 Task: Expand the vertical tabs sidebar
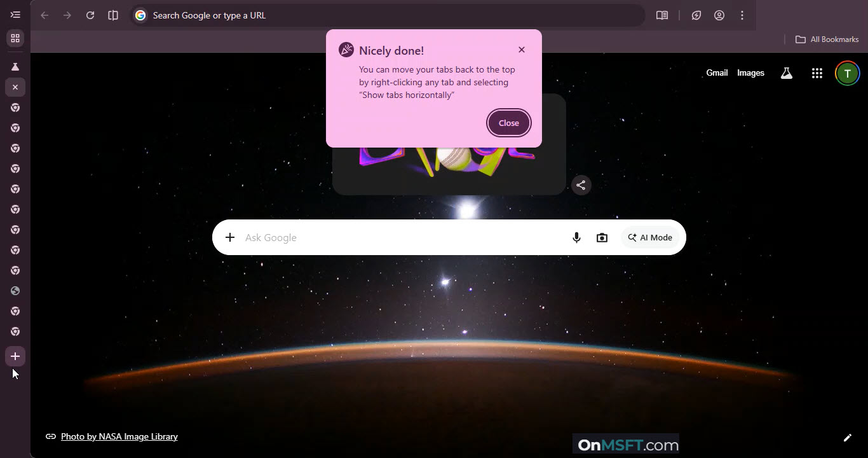click(x=15, y=15)
